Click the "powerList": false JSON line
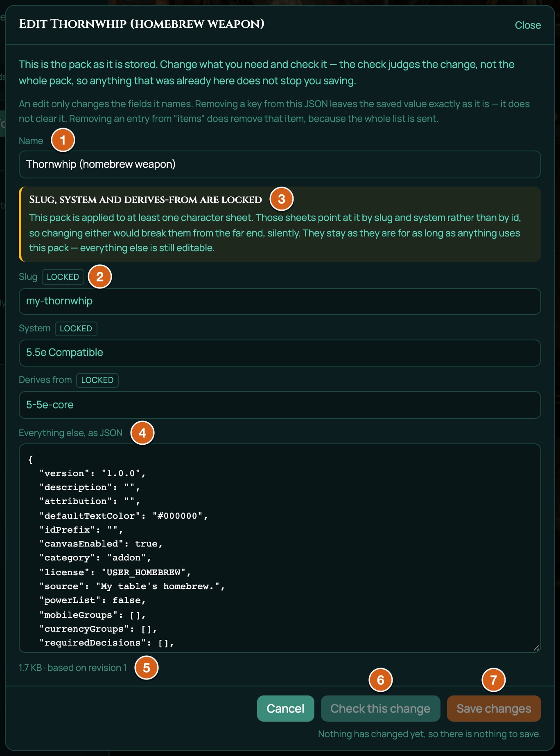Screen dimensions: 560x756 [93, 600]
